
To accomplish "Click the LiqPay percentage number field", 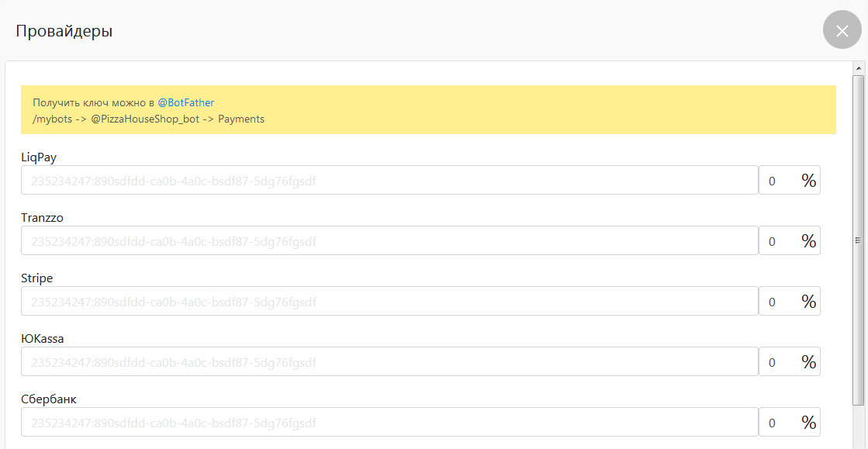I will 778,181.
